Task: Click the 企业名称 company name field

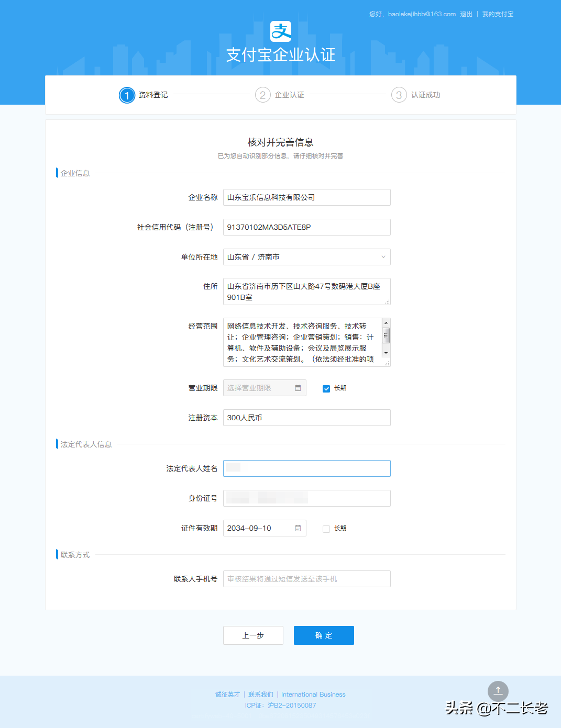Action: click(306, 197)
